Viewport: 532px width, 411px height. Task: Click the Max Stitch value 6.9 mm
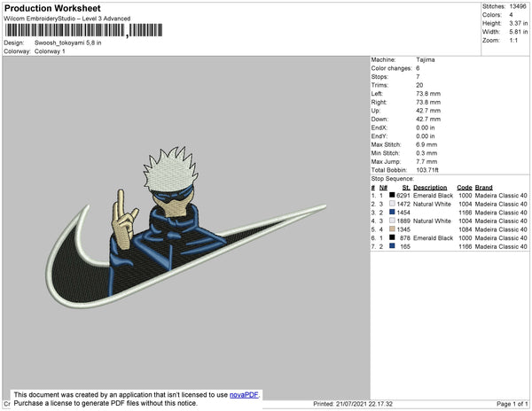coord(426,144)
